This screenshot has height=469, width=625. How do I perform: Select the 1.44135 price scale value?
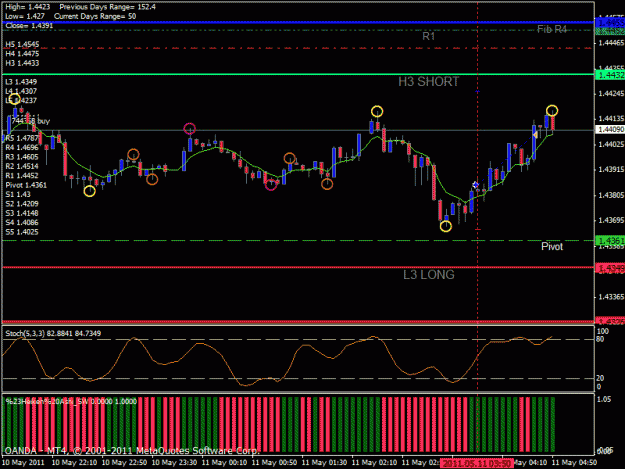pos(611,119)
